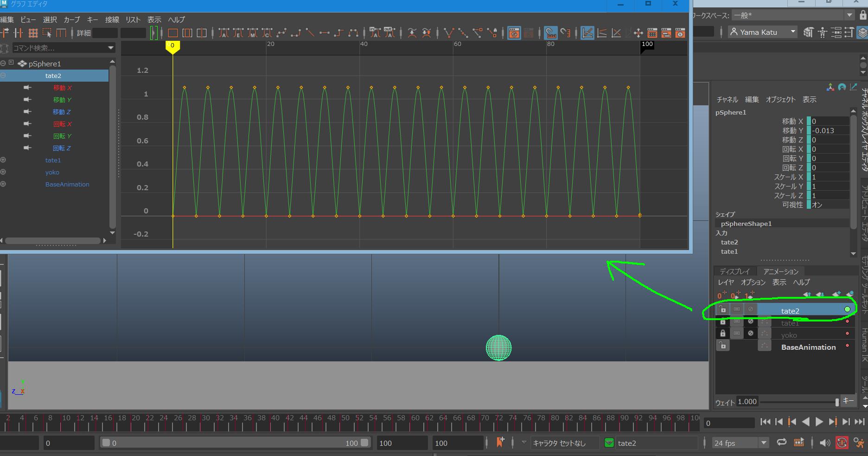
Task: Select the Move Nearest Picked Key tool
Action: 5,32
